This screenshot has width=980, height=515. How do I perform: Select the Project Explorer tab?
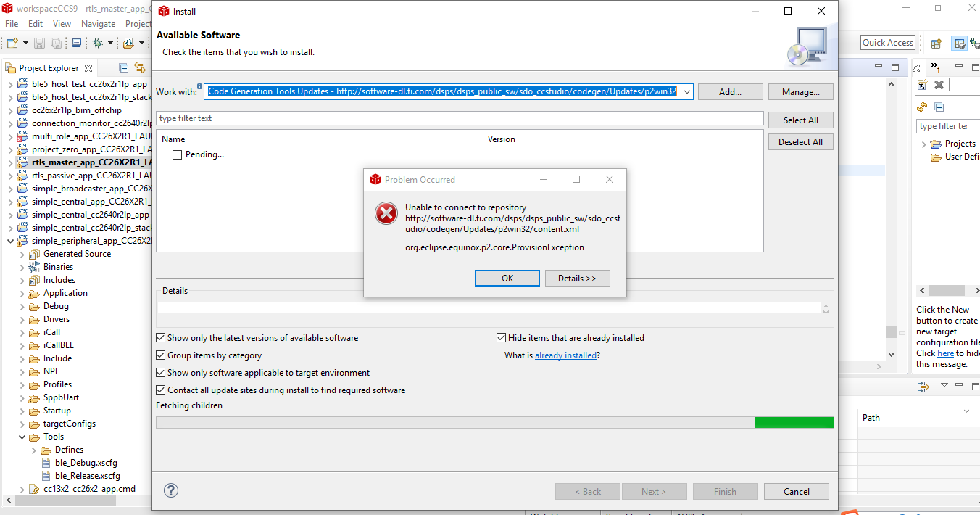pyautogui.click(x=49, y=68)
